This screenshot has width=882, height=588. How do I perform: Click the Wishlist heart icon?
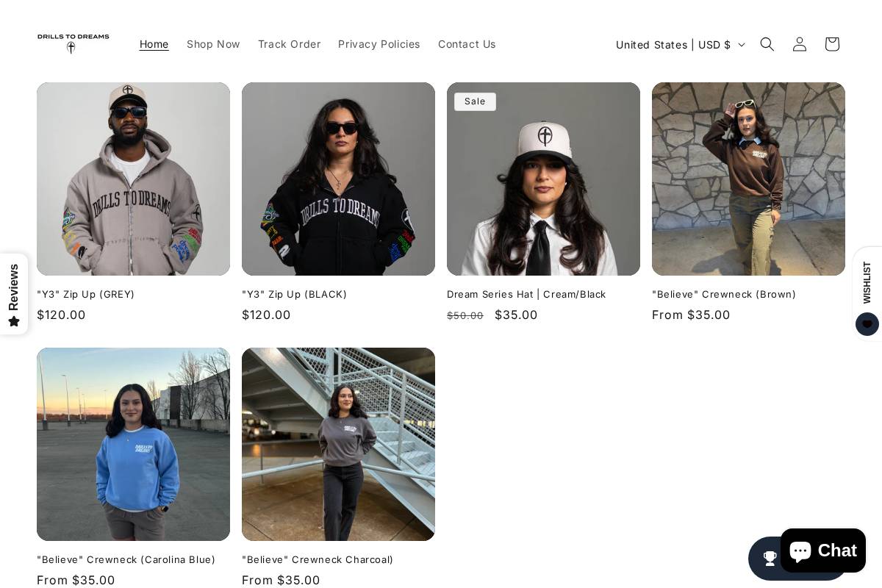pyautogui.click(x=867, y=324)
